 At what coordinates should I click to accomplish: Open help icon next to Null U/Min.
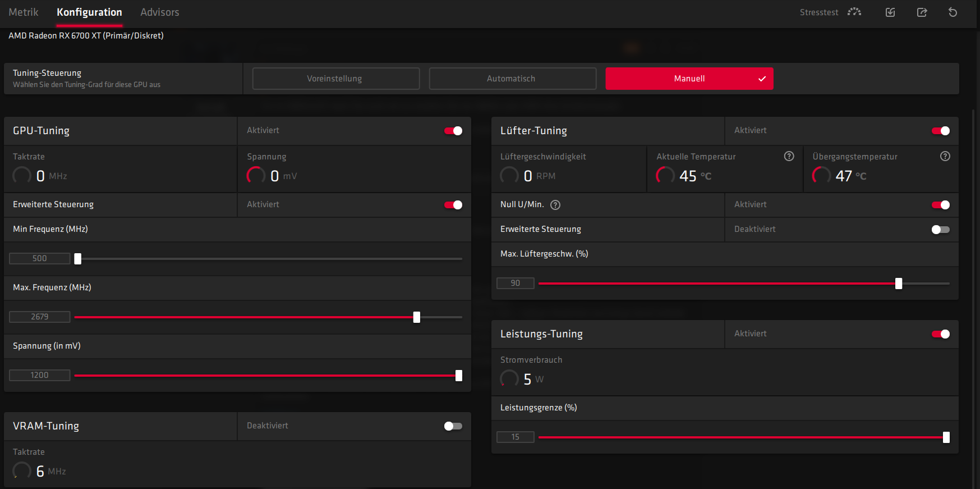(555, 205)
